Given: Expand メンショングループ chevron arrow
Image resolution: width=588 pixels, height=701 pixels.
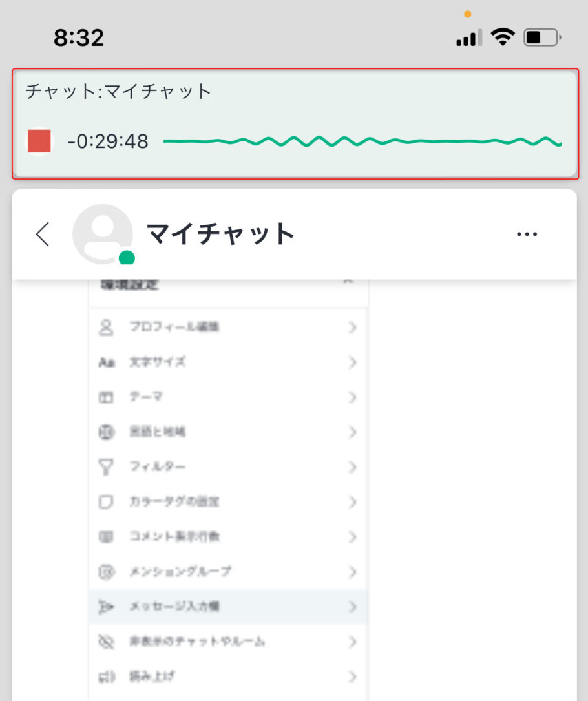Looking at the screenshot, I should coord(352,572).
